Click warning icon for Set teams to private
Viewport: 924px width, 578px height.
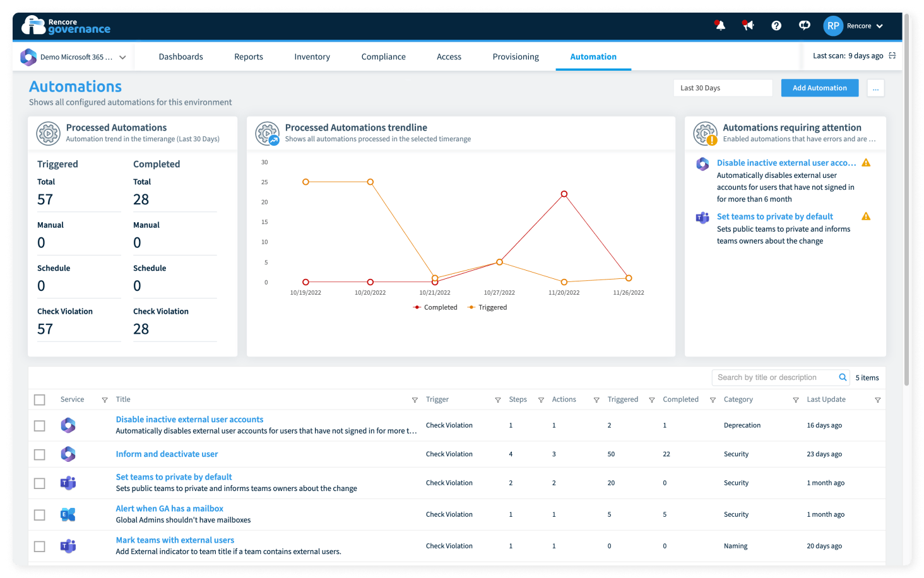tap(866, 216)
